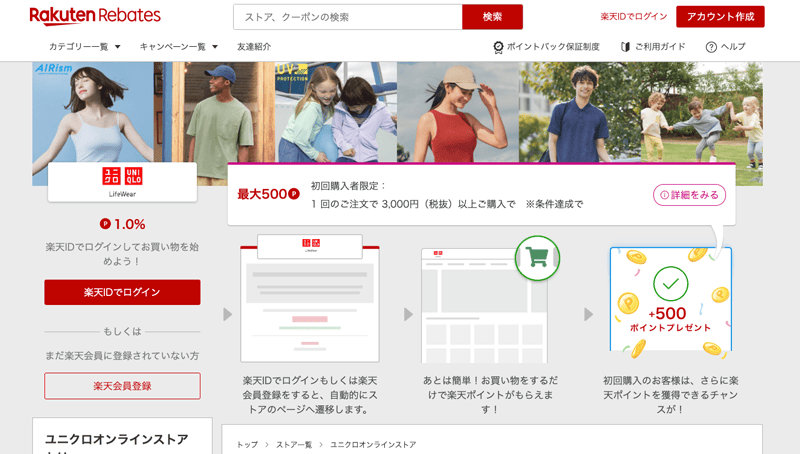Click the ヘルプ question mark icon

[x=711, y=47]
